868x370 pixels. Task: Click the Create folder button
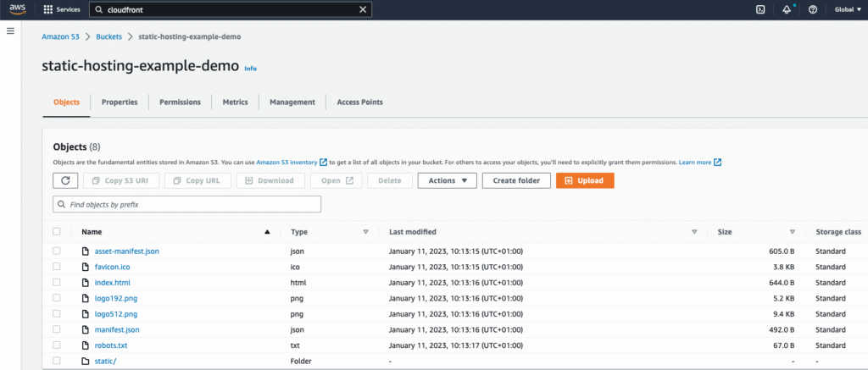pos(516,180)
